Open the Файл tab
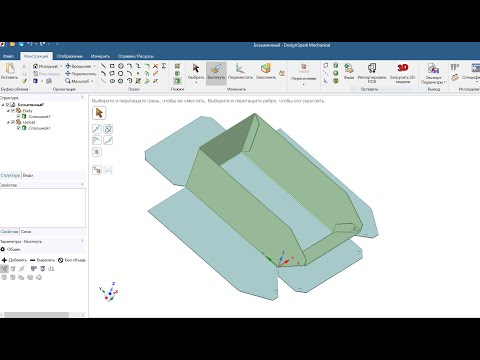 [9, 56]
